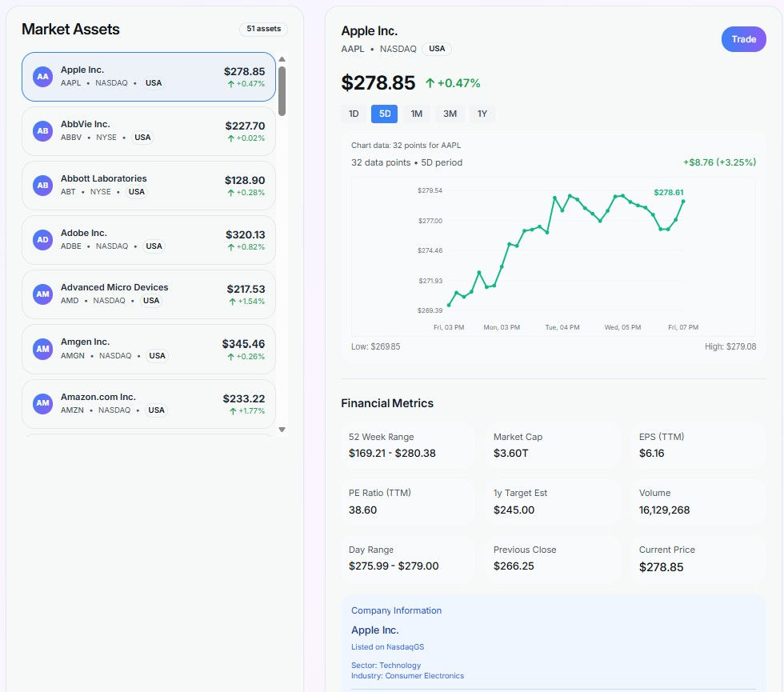
Task: Click the +$8.76 (+3.25%) period gain label
Action: [x=719, y=162]
